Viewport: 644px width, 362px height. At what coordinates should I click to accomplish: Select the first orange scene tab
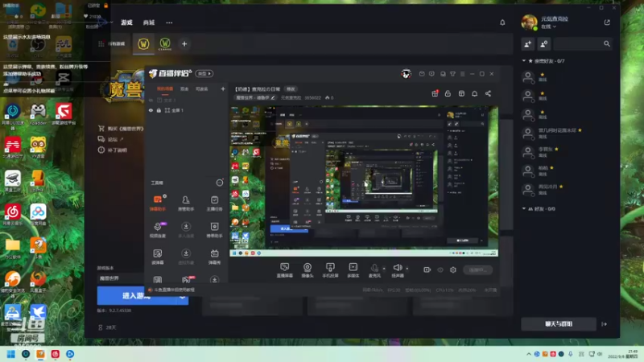click(165, 88)
